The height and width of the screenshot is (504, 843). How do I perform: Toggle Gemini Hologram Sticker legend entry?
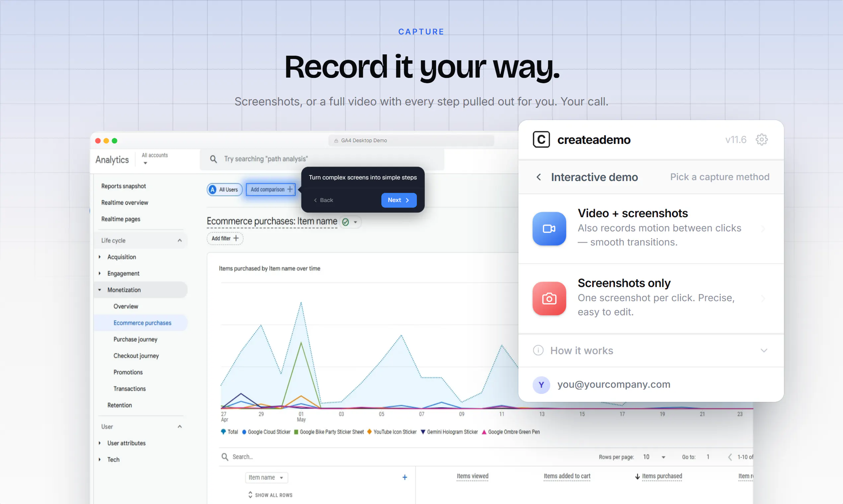pos(449,432)
